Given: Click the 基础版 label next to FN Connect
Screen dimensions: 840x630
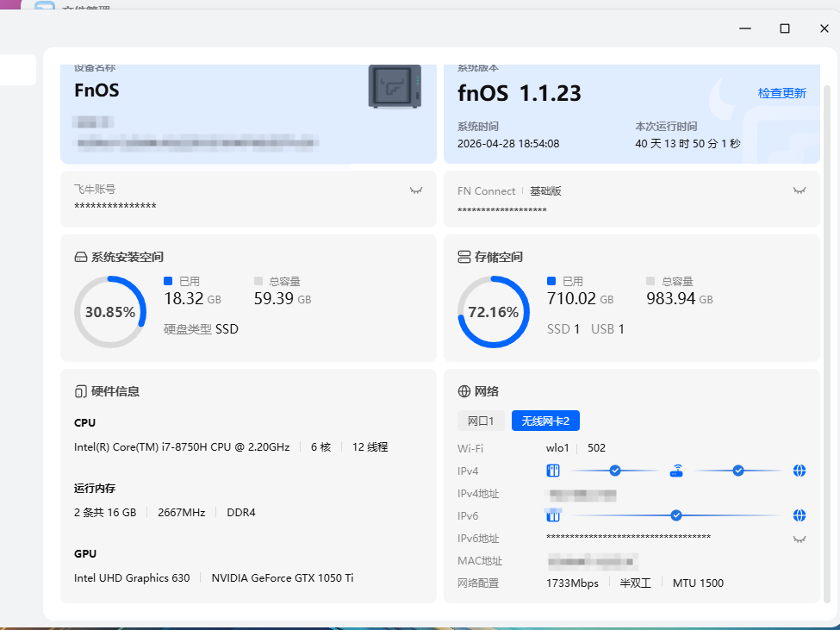Looking at the screenshot, I should tap(545, 191).
